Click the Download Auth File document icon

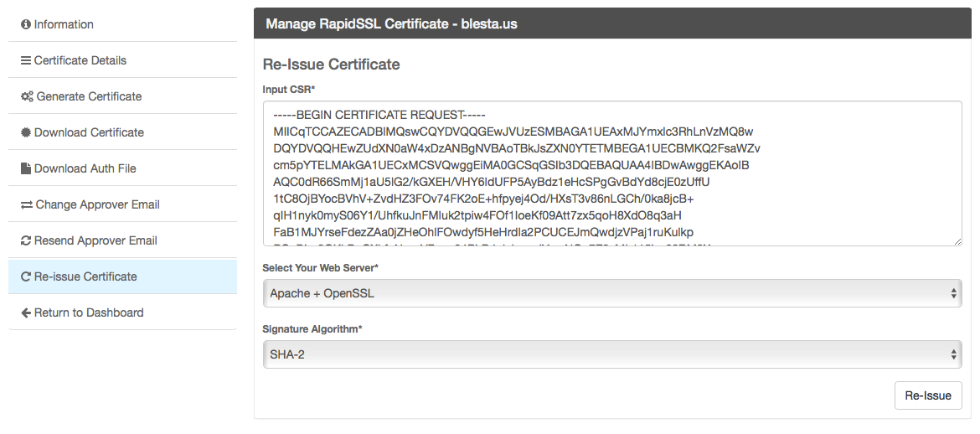26,169
